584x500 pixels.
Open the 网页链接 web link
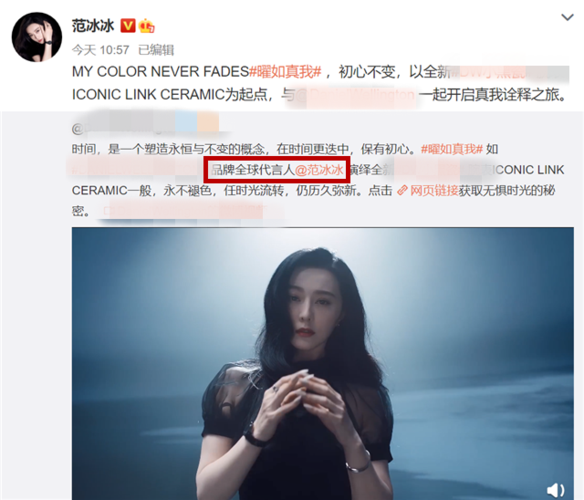point(434,190)
